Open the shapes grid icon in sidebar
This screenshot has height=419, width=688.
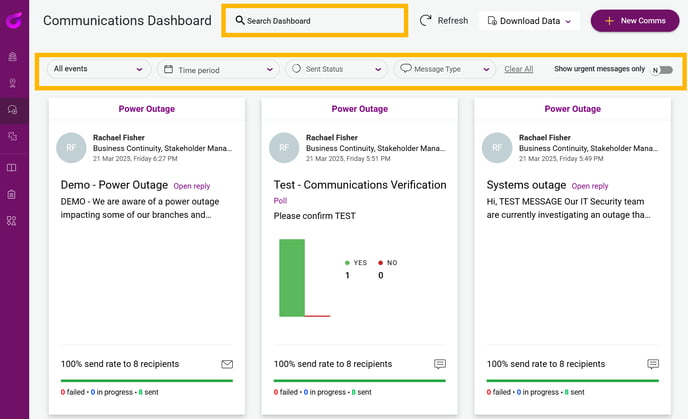pyautogui.click(x=12, y=221)
